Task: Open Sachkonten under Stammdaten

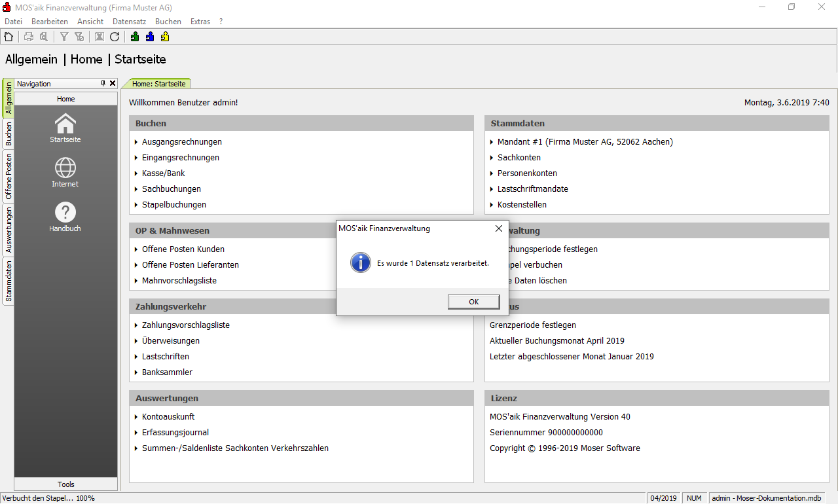Action: (519, 158)
